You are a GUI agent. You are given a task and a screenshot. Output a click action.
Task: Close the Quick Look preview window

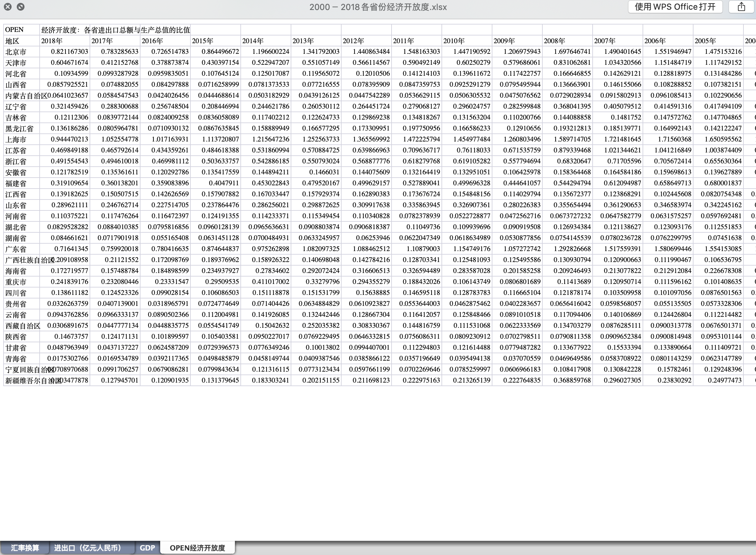point(8,7)
